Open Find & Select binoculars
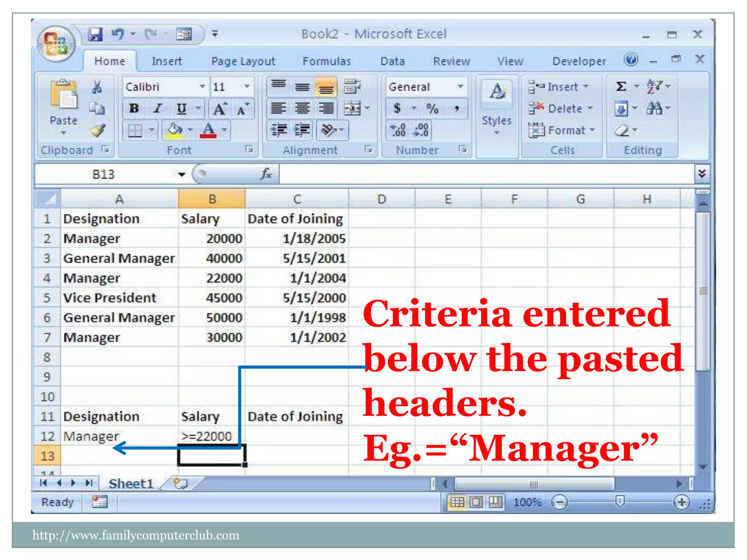This screenshot has width=747, height=560. tap(654, 108)
